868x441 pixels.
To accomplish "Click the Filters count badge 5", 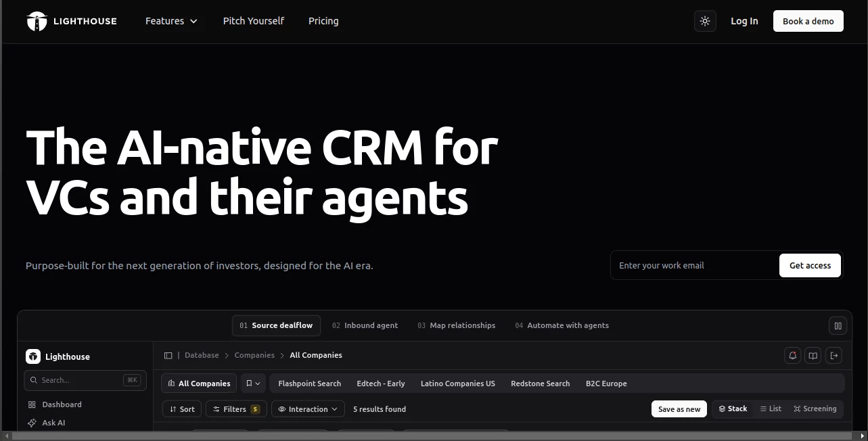I will coord(255,409).
